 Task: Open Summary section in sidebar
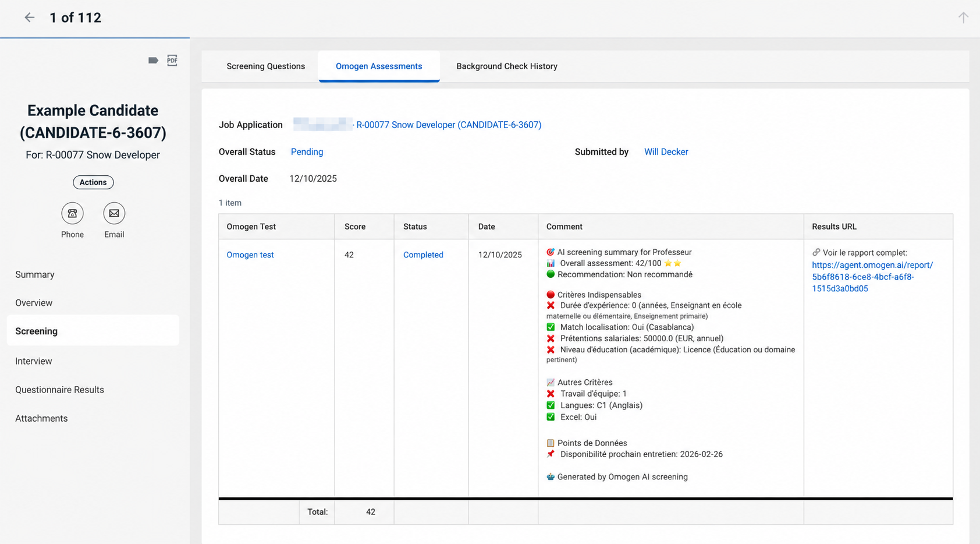tap(35, 274)
